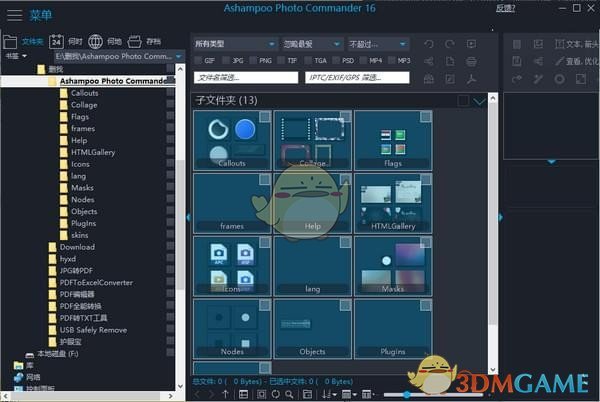Collapse right panel using the blue arrow
Screen dimensions: 600x402
click(501, 218)
